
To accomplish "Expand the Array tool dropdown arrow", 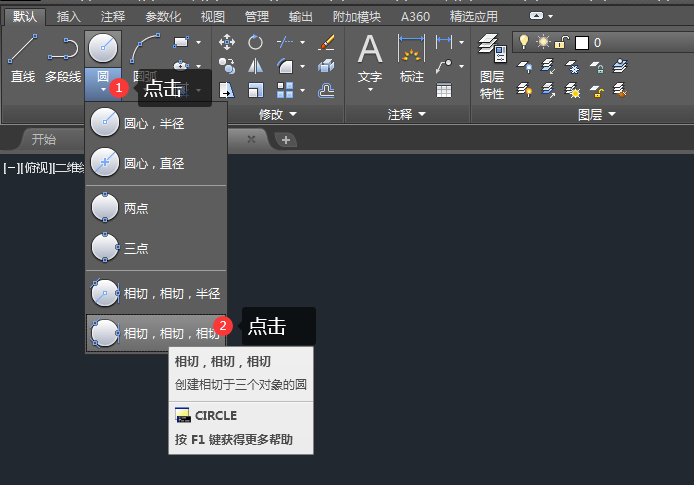I will click(302, 90).
